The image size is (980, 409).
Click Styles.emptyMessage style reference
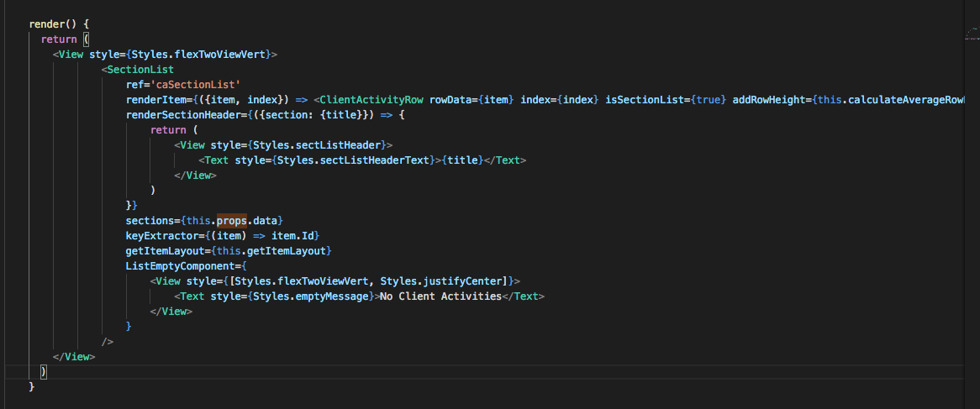click(x=311, y=296)
